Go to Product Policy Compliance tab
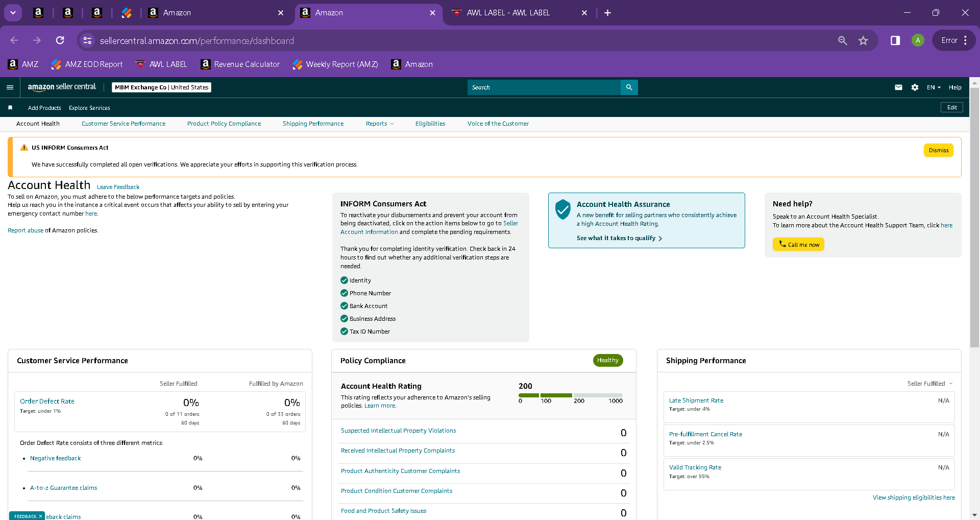 [224, 124]
